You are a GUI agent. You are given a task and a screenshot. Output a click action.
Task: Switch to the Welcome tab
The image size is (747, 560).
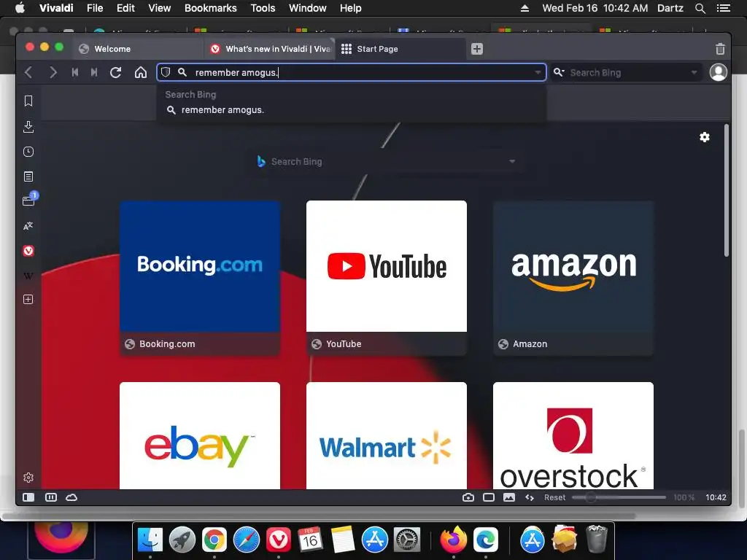click(x=138, y=49)
